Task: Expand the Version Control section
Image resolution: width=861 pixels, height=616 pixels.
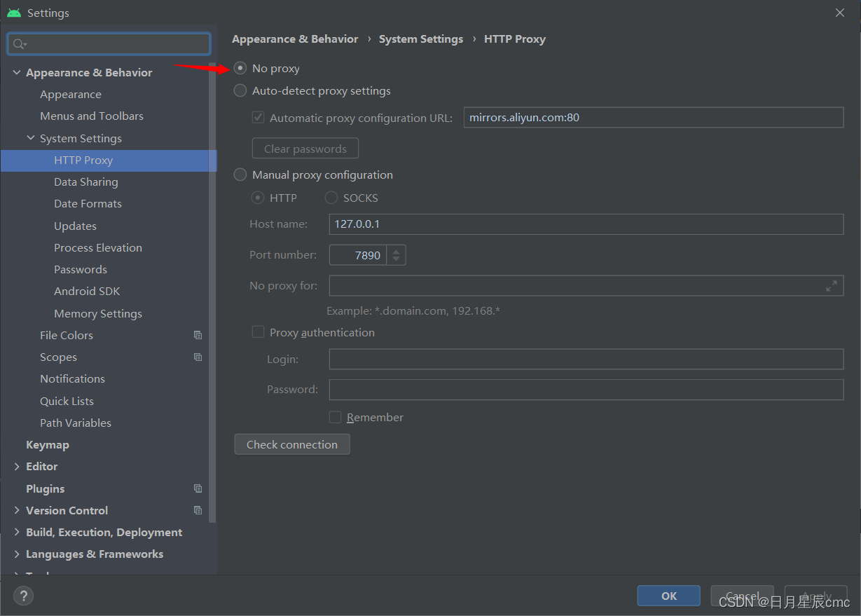Action: click(x=17, y=510)
